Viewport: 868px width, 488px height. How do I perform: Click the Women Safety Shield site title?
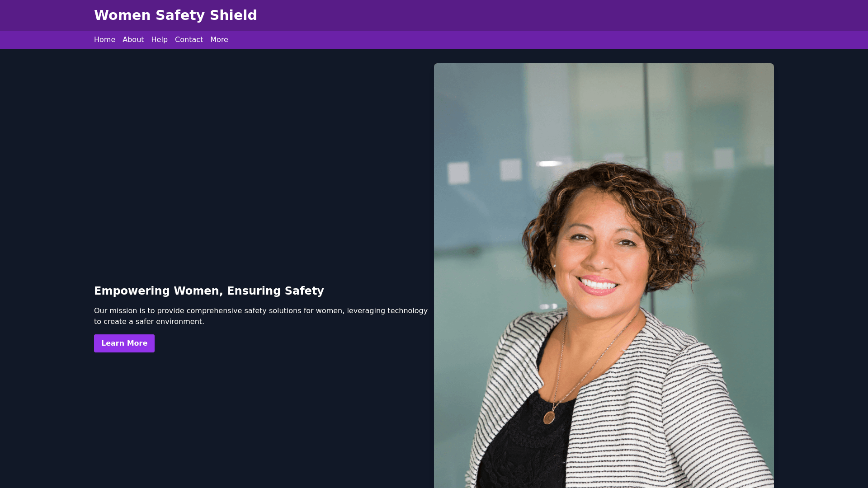[x=175, y=15]
